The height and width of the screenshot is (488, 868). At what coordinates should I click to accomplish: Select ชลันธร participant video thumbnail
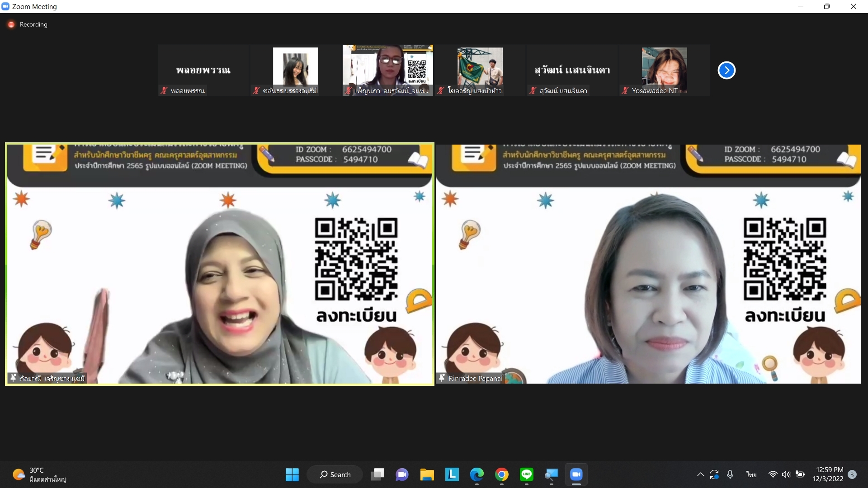coord(296,70)
